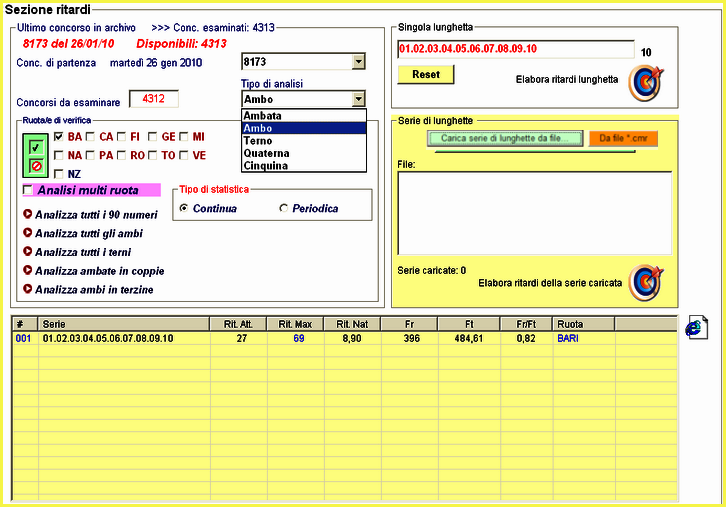726x507 pixels.
Task: Click the red deselect-all wheels icon
Action: (x=36, y=165)
